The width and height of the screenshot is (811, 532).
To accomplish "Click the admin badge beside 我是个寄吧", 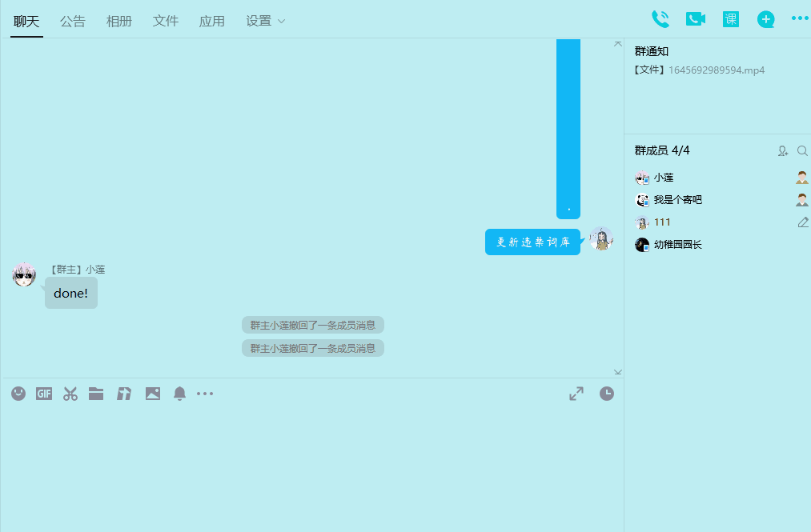I will coord(802,199).
